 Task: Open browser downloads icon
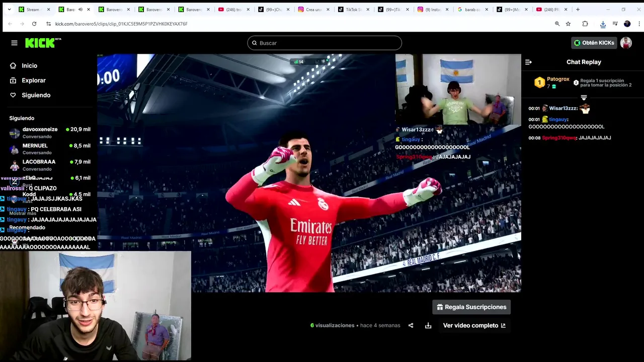point(603,24)
